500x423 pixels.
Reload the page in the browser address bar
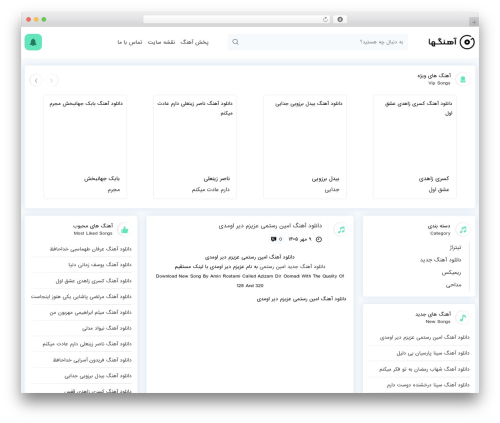[x=325, y=19]
